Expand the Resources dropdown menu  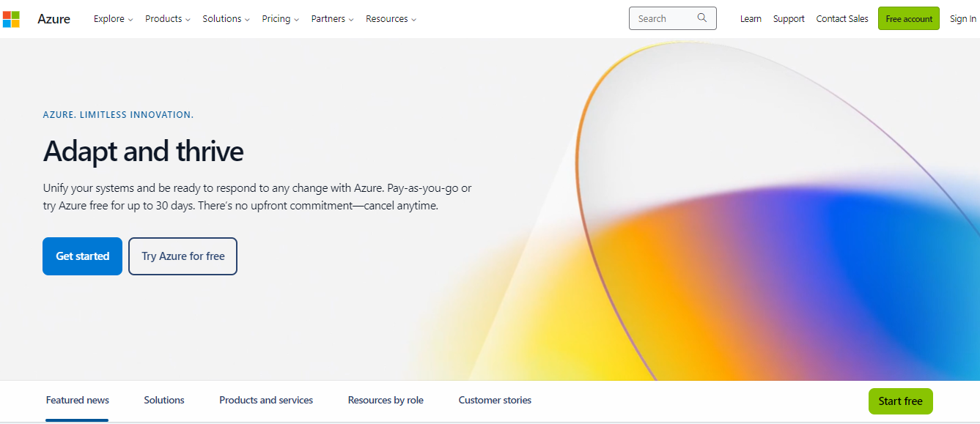391,19
